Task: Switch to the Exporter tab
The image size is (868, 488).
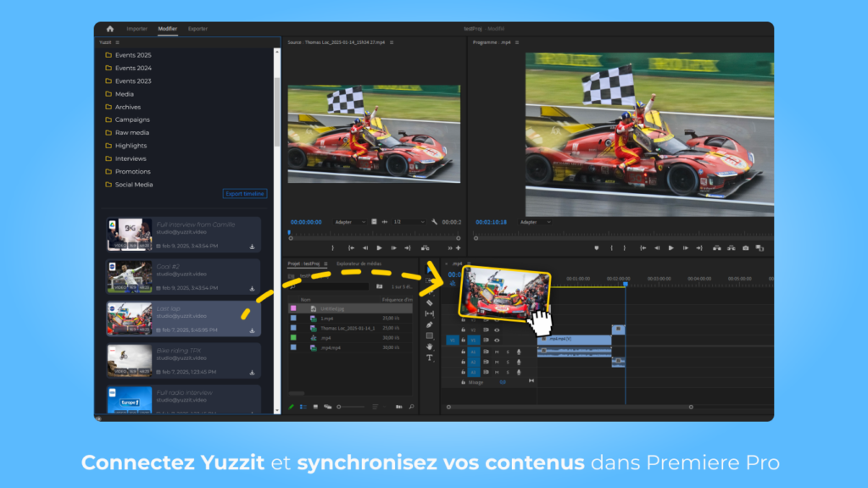Action: (x=198, y=29)
